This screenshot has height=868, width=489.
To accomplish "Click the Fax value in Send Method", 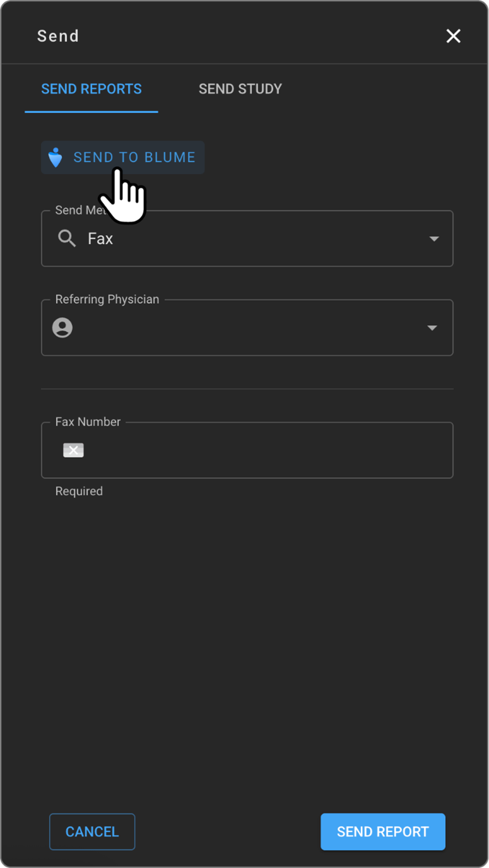I will 100,239.
